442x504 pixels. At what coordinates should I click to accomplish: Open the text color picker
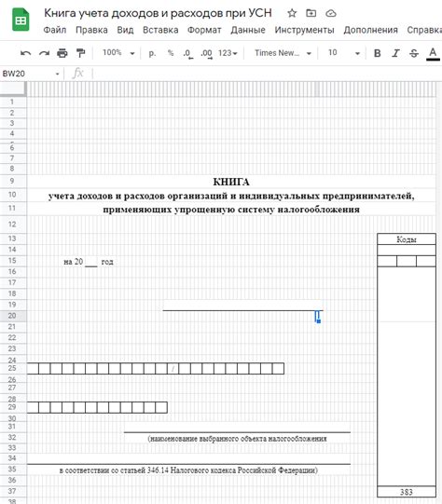433,53
